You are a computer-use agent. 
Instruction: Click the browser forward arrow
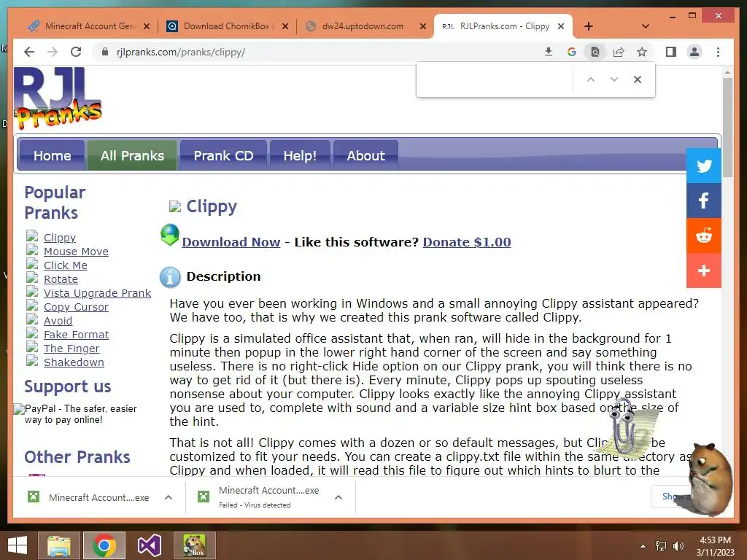[53, 52]
